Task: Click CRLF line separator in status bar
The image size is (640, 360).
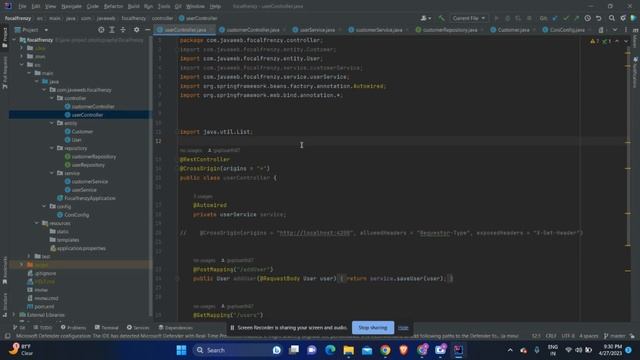Action: (x=551, y=336)
